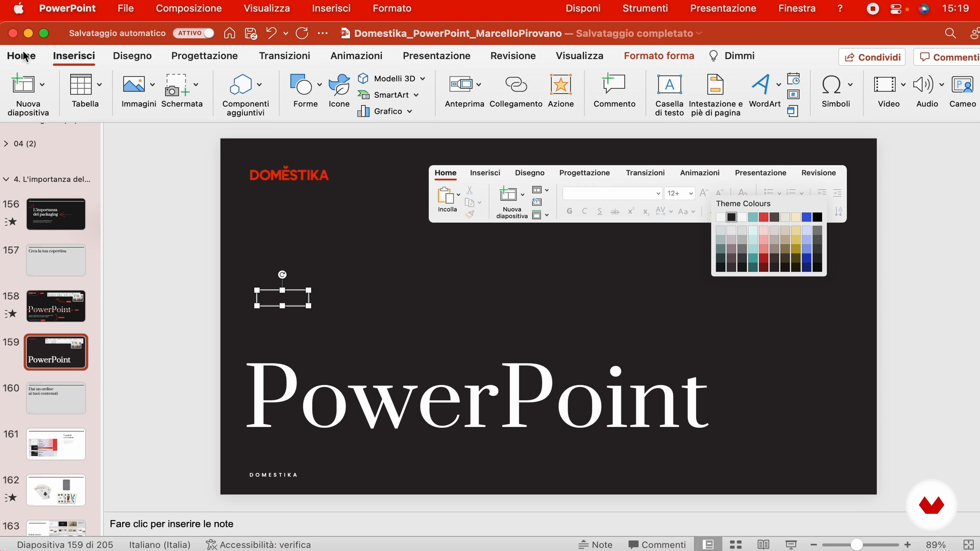Click Accessibilità: verifica in status bar

(258, 545)
